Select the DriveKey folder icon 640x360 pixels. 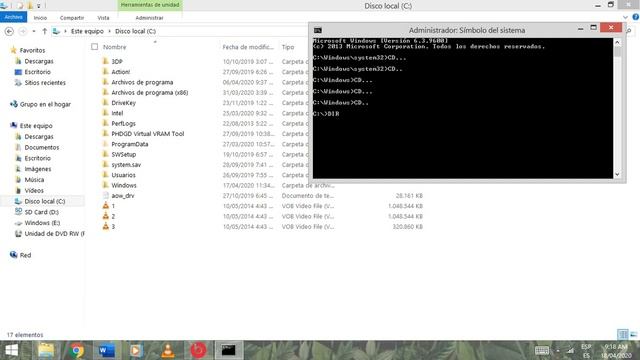coord(105,102)
